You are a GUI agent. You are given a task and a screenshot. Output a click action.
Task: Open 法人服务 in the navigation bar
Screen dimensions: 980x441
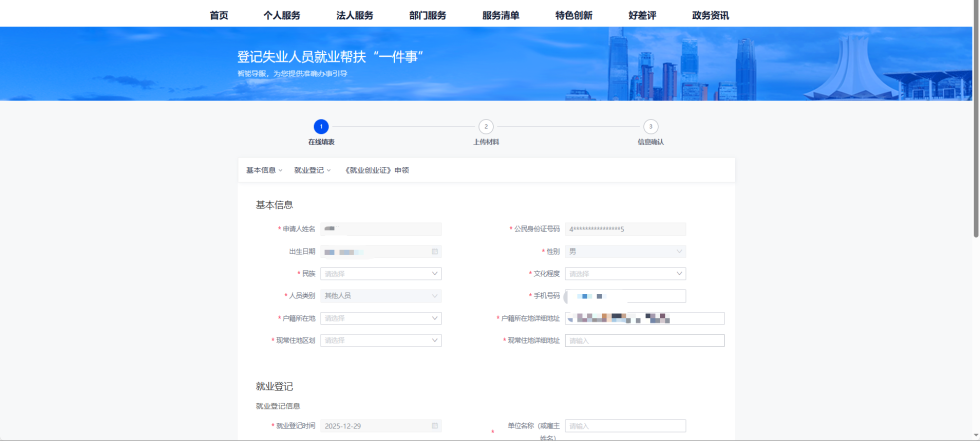pos(355,16)
